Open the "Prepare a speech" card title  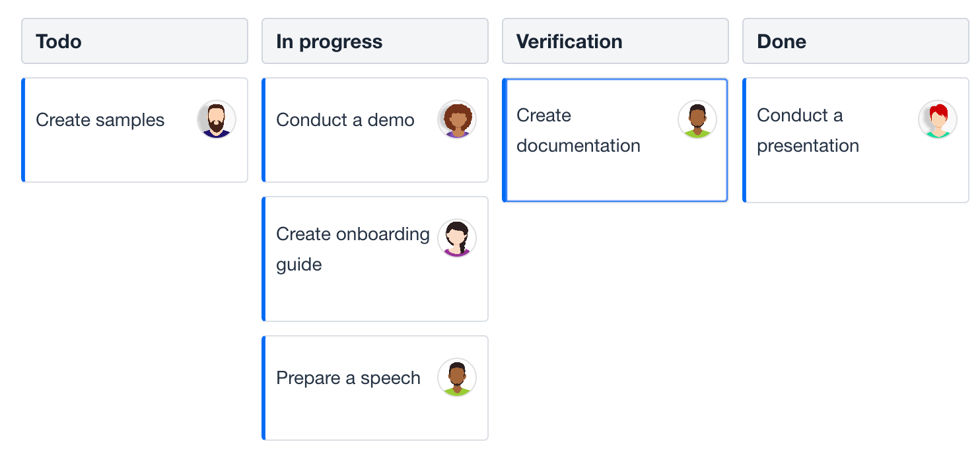[x=348, y=378]
